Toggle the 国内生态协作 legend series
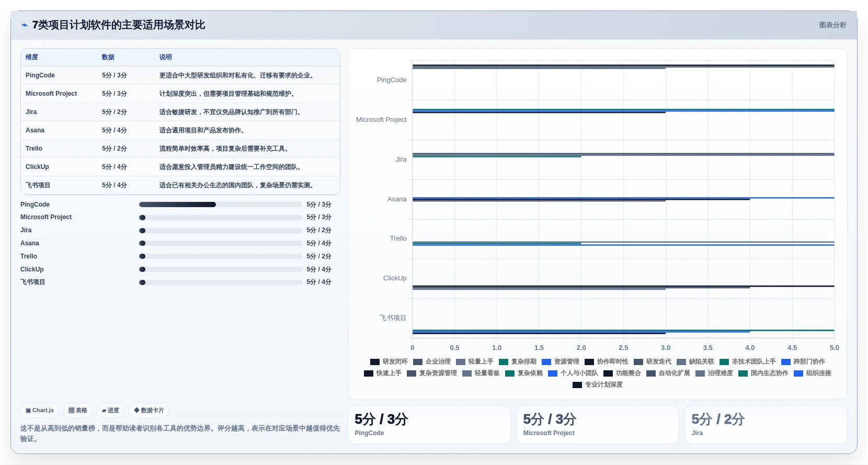 point(763,373)
